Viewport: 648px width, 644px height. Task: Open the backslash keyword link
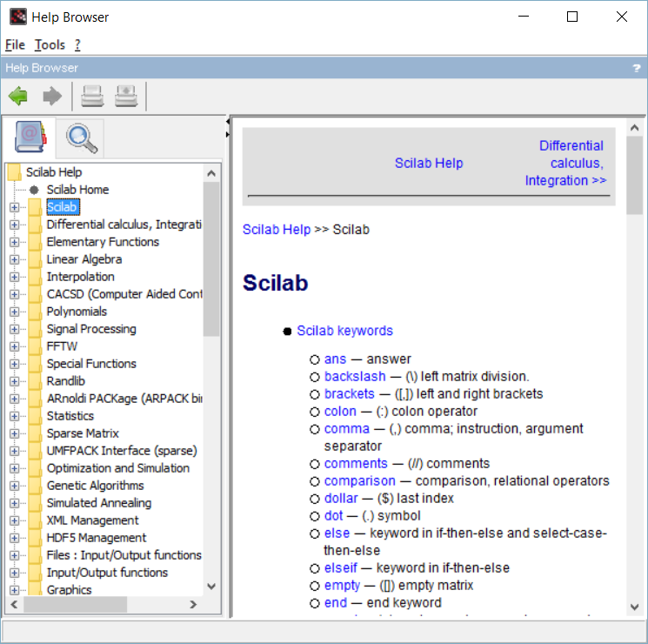pos(355,376)
